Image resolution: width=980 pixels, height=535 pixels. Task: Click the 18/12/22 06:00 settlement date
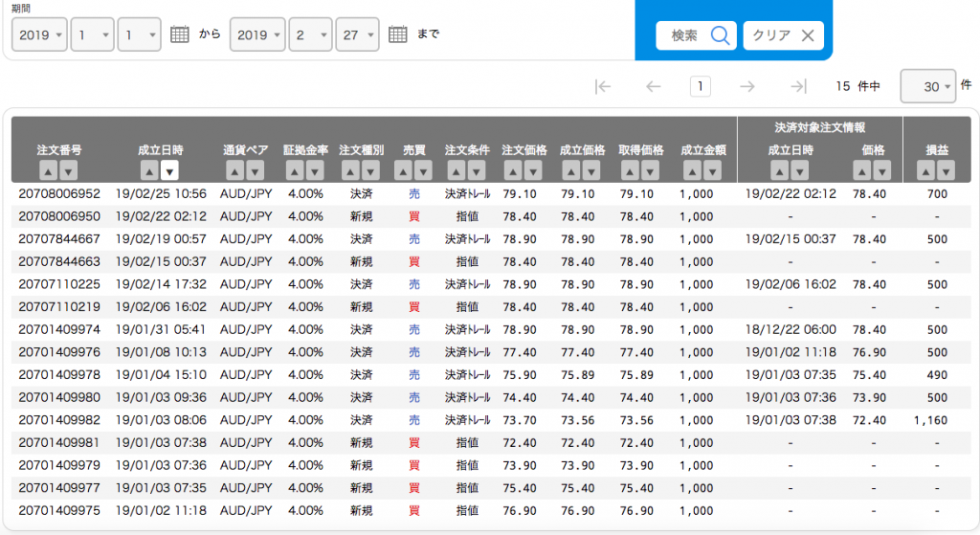791,329
